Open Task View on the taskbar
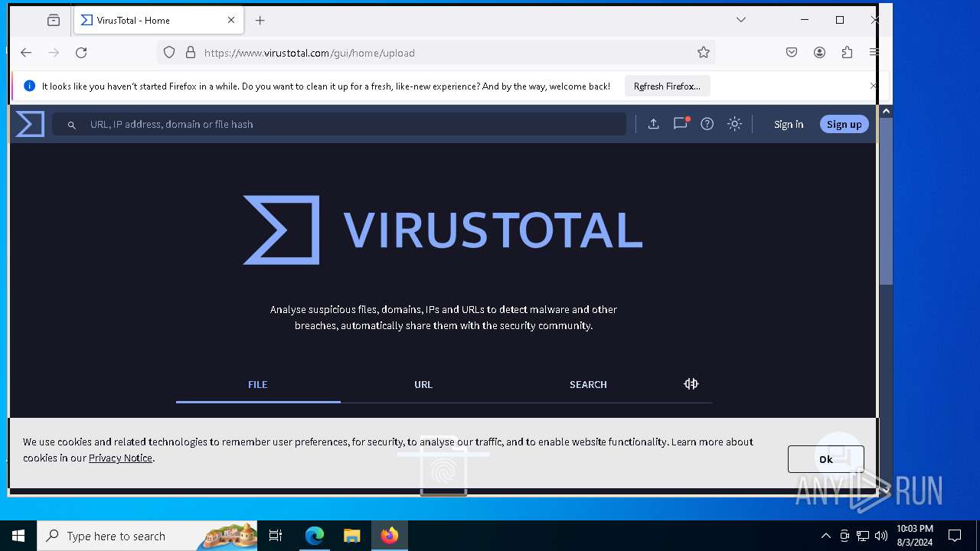Screen dimensions: 980x551 click(x=276, y=536)
